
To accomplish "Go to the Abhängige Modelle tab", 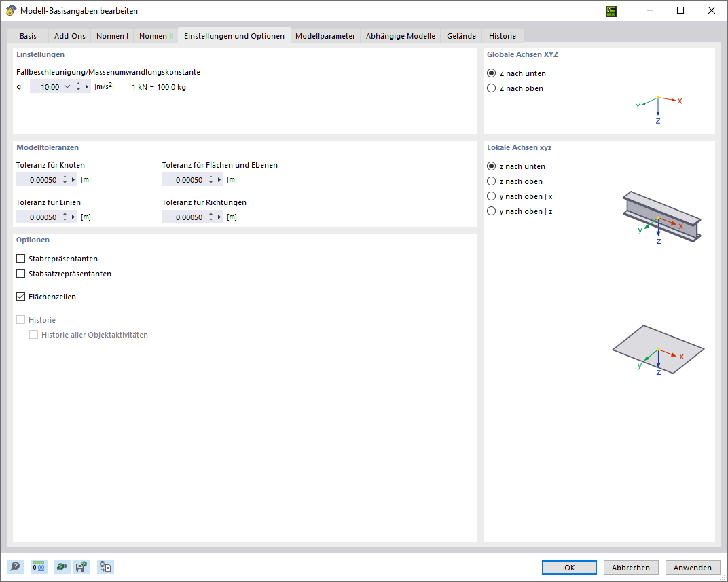I will pyautogui.click(x=400, y=36).
